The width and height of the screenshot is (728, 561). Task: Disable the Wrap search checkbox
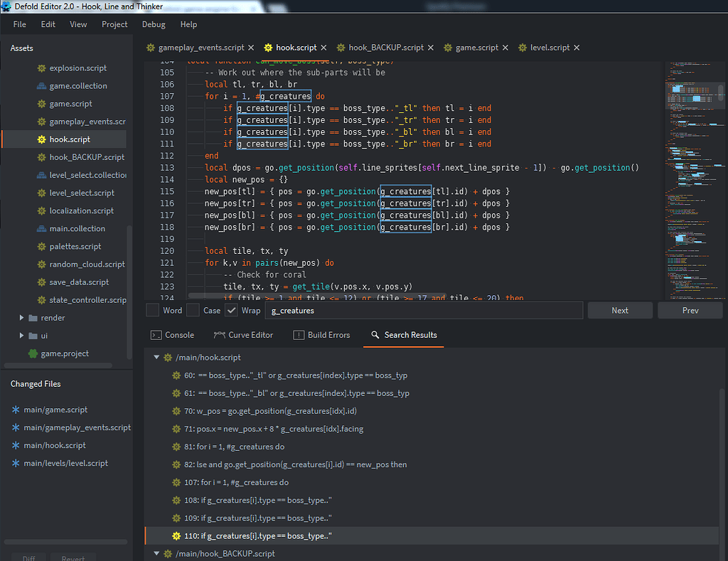click(x=232, y=310)
